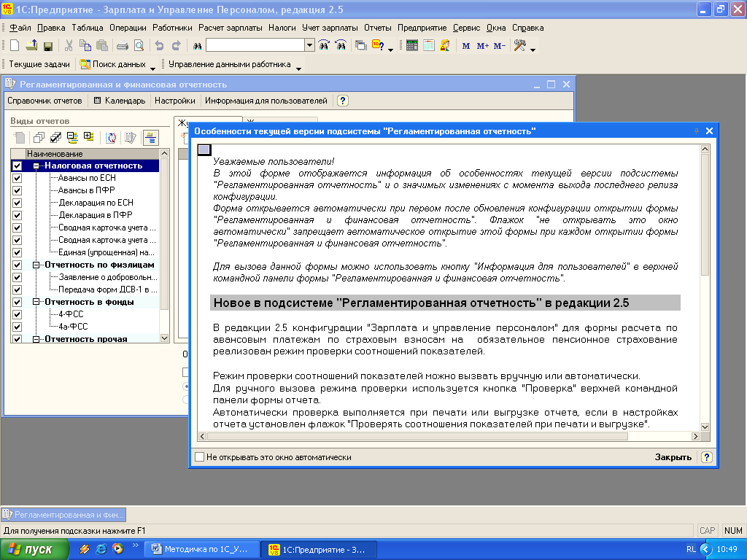Collapse the Отчетность в фонды group
Screen dimensions: 747x560
pos(36,302)
